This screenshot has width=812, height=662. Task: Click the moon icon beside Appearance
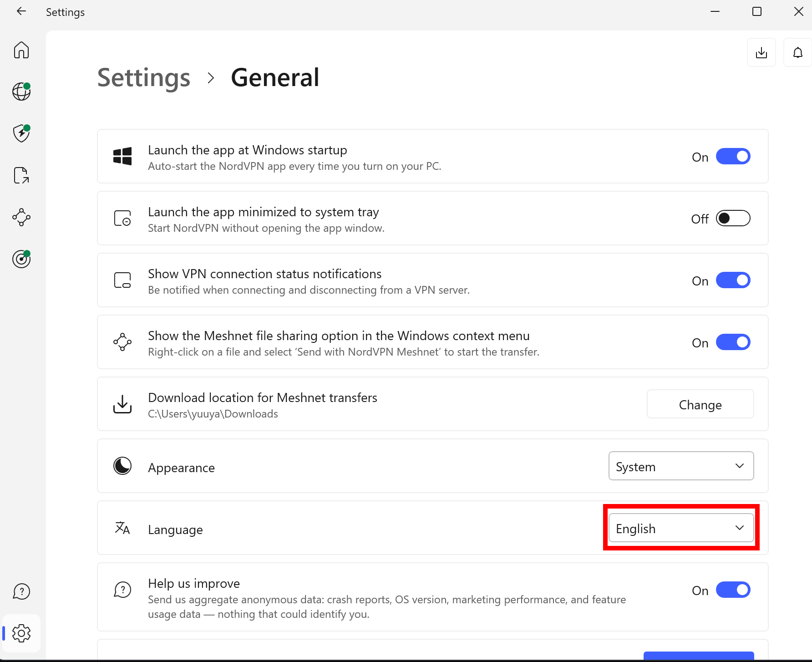(122, 466)
